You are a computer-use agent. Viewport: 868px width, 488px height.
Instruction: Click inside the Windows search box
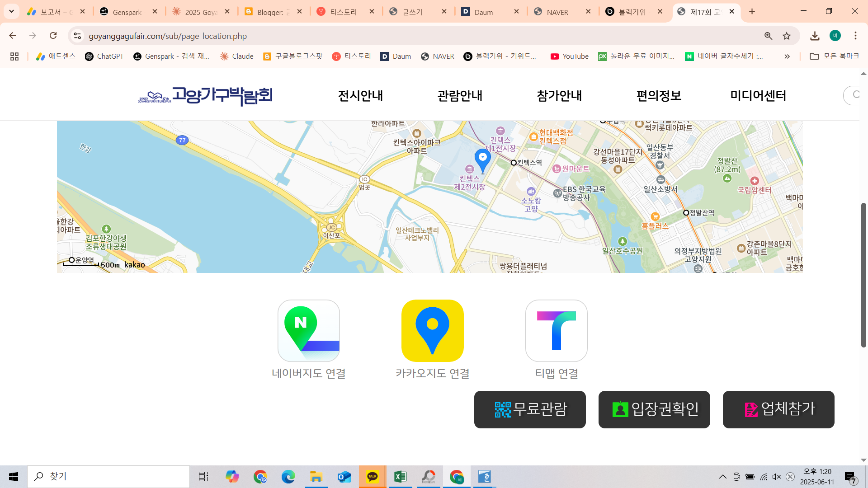click(108, 476)
